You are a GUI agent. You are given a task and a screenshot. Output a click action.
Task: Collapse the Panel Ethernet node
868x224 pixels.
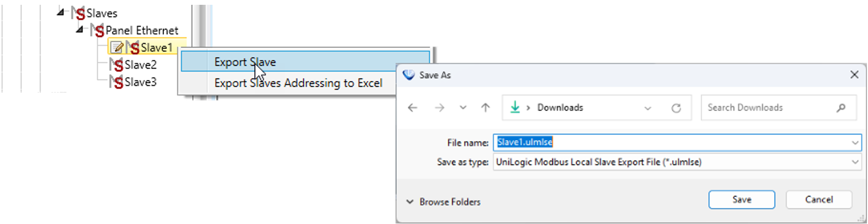tap(79, 29)
